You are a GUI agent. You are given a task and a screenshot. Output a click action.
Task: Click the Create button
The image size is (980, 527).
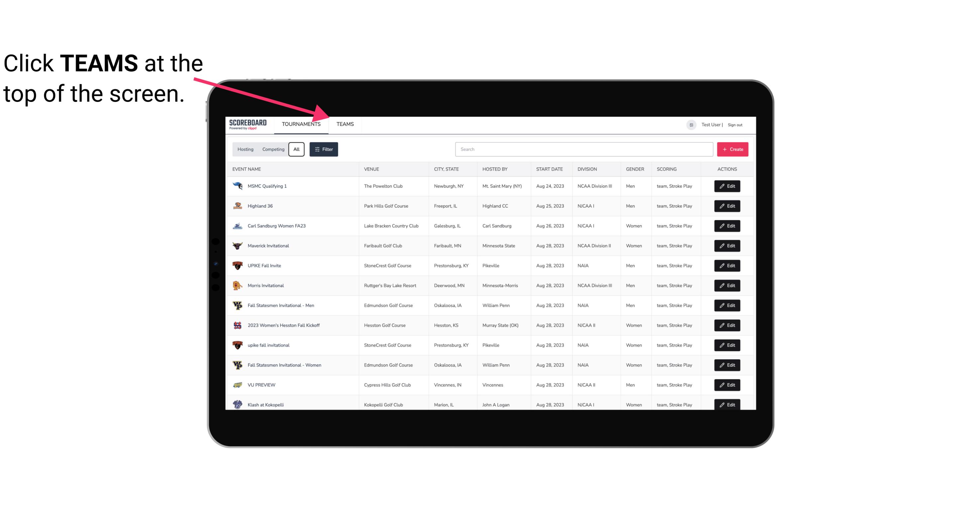(733, 149)
